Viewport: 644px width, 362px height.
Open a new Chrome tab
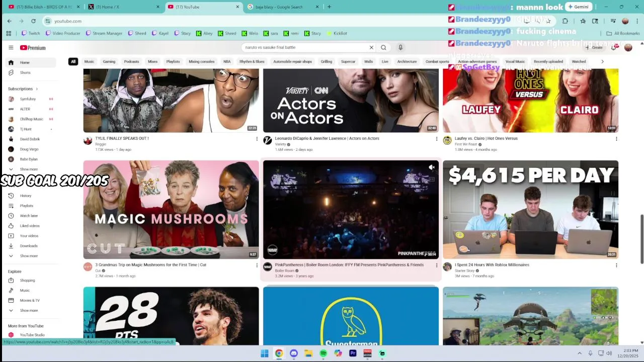(329, 7)
